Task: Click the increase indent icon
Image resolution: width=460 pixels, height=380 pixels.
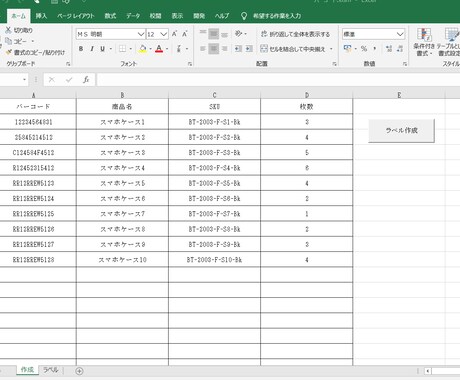Action: coord(249,49)
